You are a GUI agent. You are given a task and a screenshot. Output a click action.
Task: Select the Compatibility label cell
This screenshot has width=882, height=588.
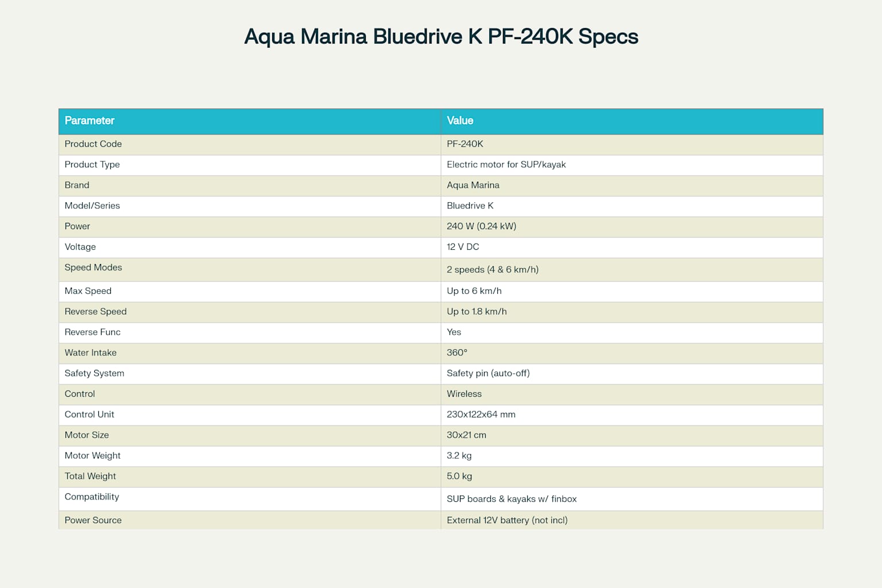coord(92,497)
